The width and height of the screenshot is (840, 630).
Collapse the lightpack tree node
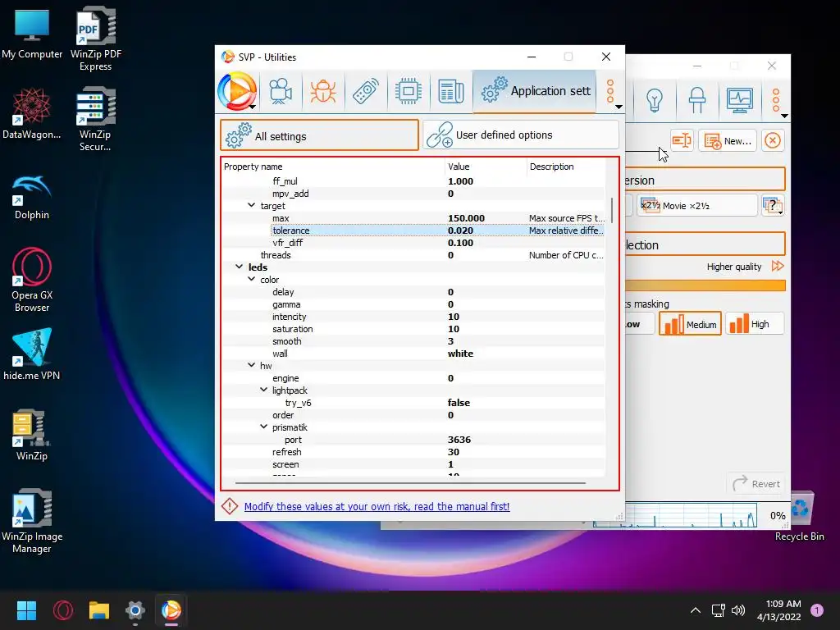[263, 390]
